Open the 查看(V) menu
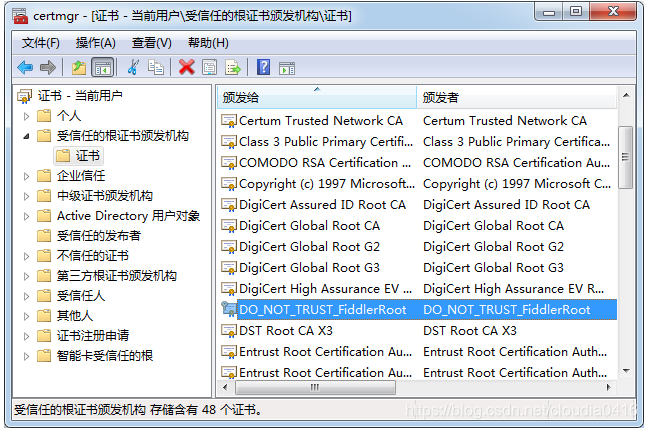Screen dimensions: 648x429 [x=151, y=43]
